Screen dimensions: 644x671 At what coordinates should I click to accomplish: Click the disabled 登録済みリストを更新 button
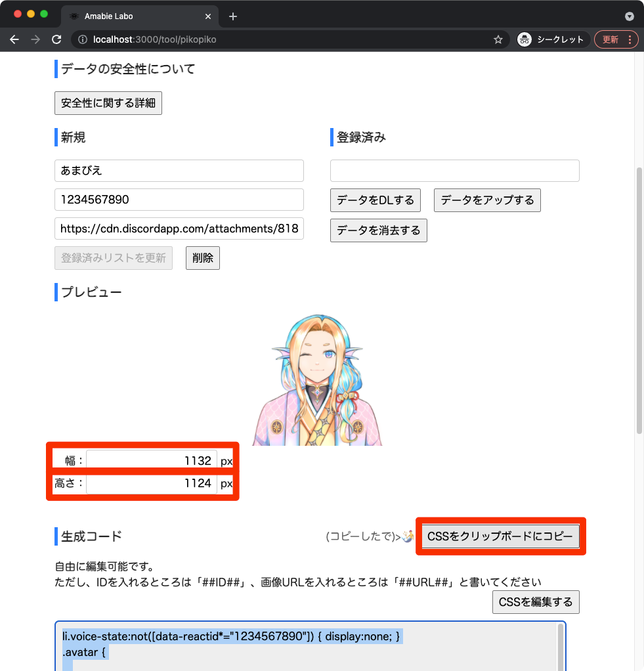pos(114,258)
